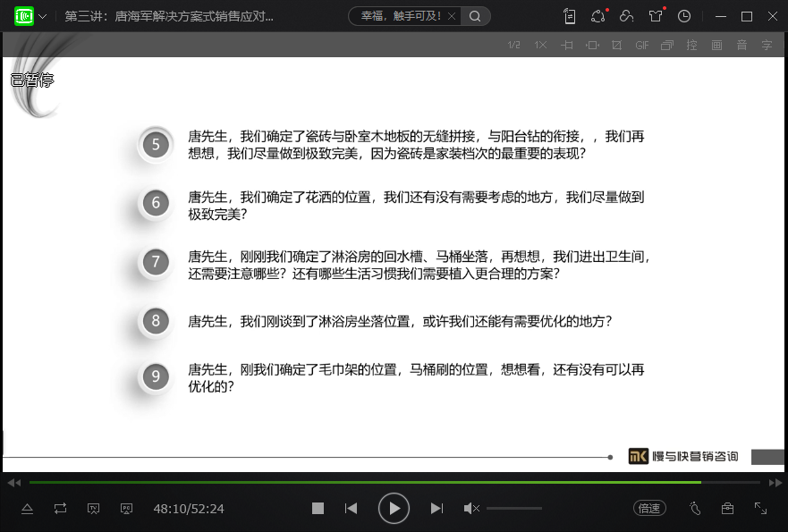Stop the video with the square button

tap(318, 508)
